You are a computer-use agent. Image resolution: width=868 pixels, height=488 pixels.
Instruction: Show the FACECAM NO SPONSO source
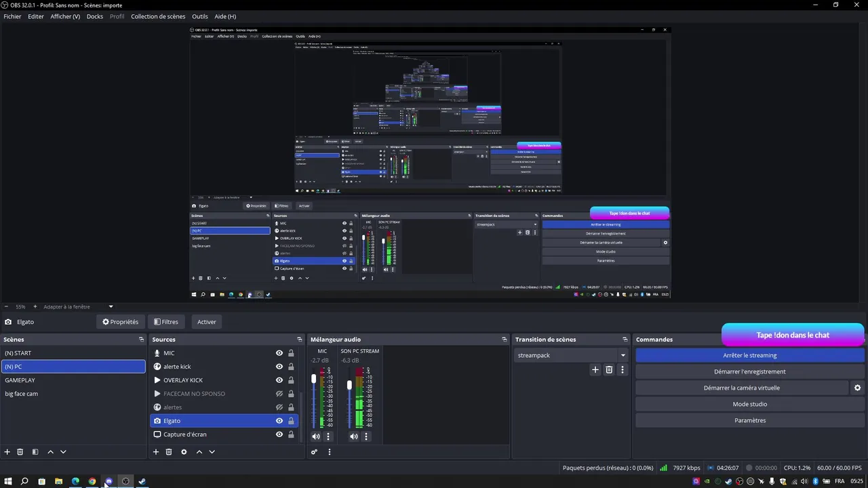click(x=279, y=394)
